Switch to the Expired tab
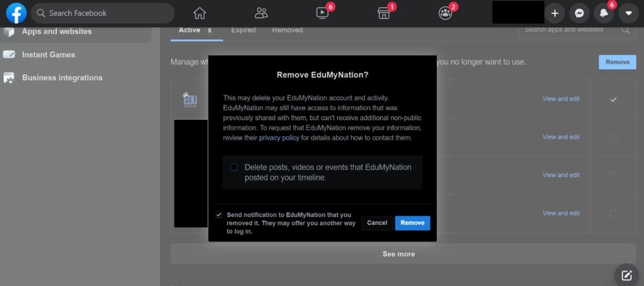This screenshot has height=286, width=644. click(243, 30)
